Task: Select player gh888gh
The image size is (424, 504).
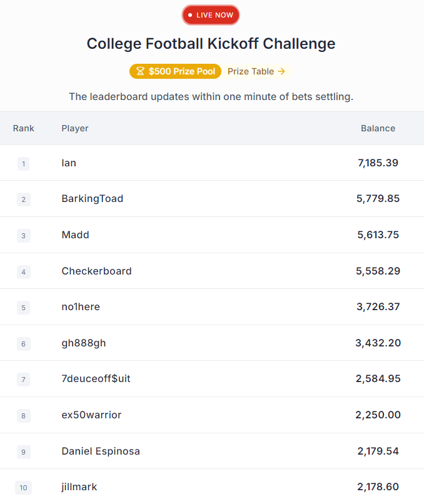Action: click(84, 343)
